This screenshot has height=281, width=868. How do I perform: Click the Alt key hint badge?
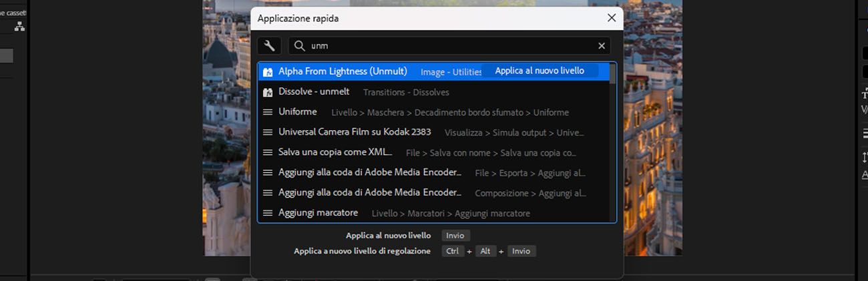coord(486,251)
